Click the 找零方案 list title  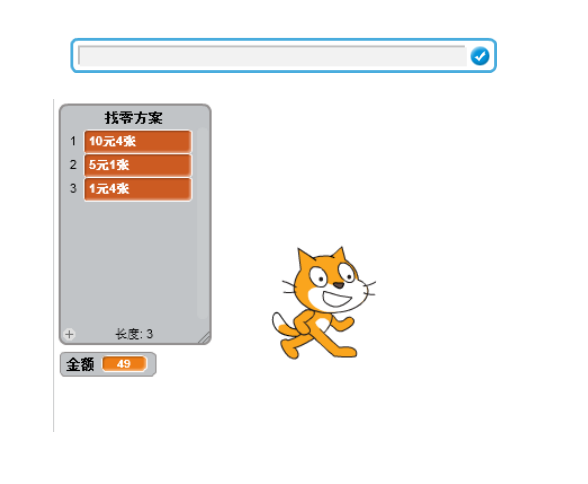(x=134, y=118)
